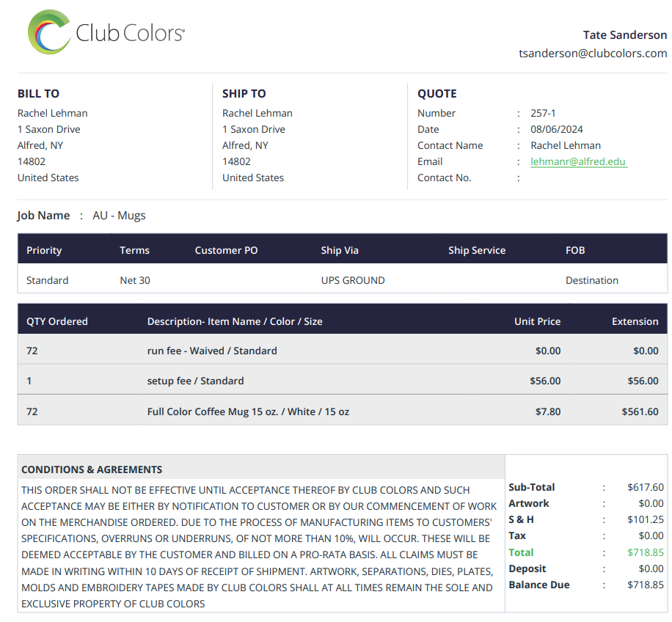
Task: Click the QTY Ordered column header
Action: coord(57,321)
